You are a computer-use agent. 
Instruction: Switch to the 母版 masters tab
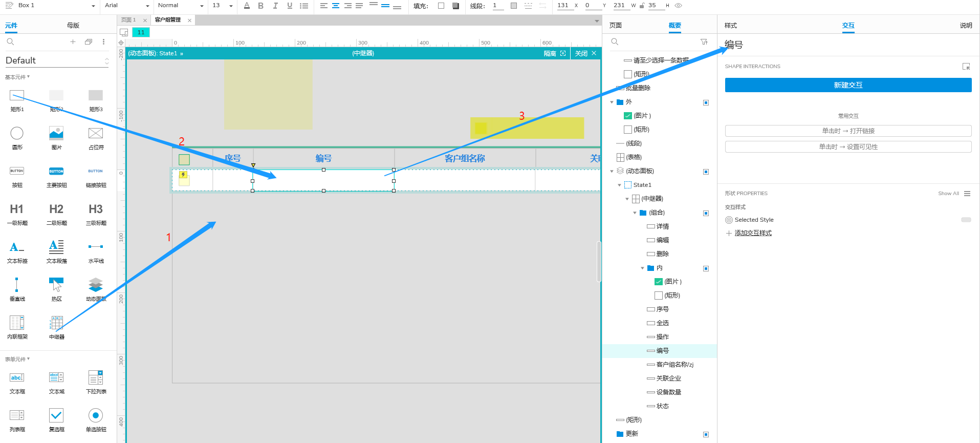[73, 25]
